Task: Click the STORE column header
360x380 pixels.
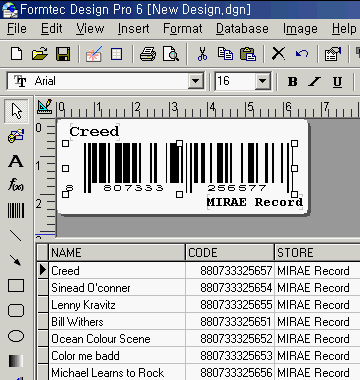Action: click(x=318, y=253)
